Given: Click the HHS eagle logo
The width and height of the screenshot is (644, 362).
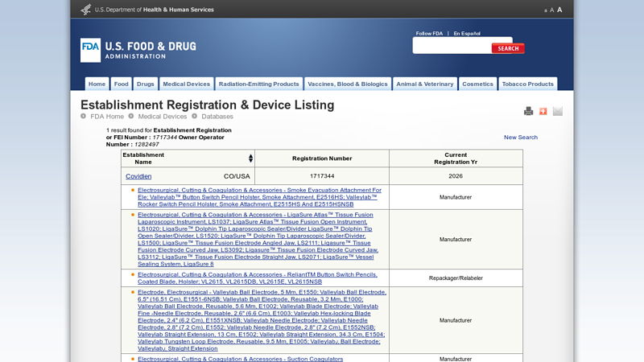Looking at the screenshot, I should (86, 10).
